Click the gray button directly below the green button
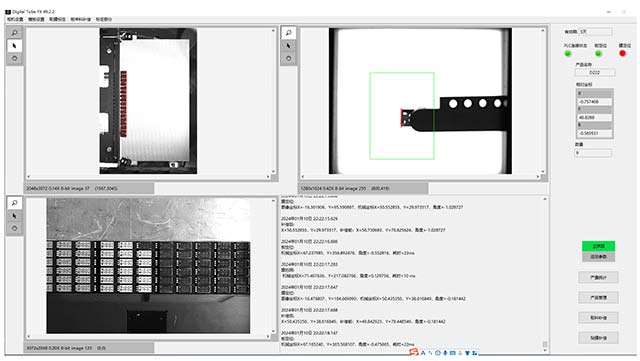This screenshot has height=361, width=640. click(x=598, y=256)
